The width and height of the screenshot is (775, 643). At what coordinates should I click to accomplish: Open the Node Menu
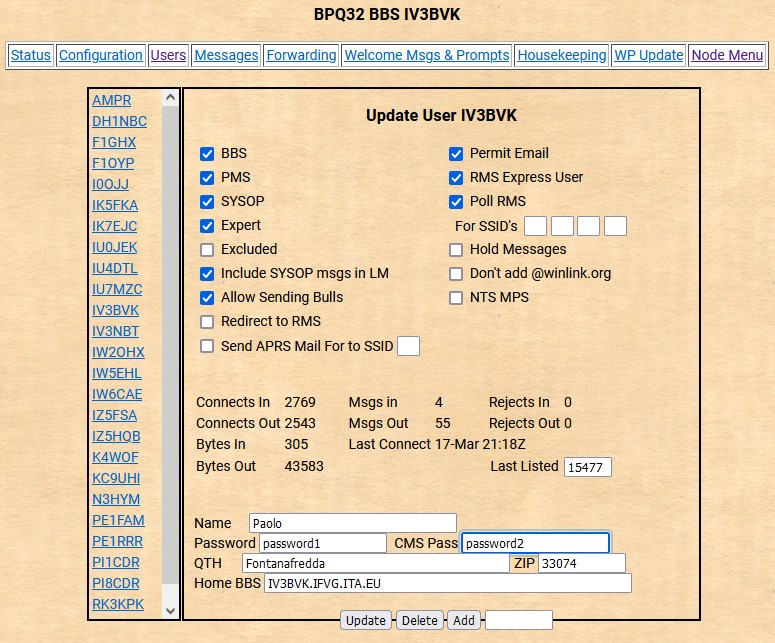point(728,55)
